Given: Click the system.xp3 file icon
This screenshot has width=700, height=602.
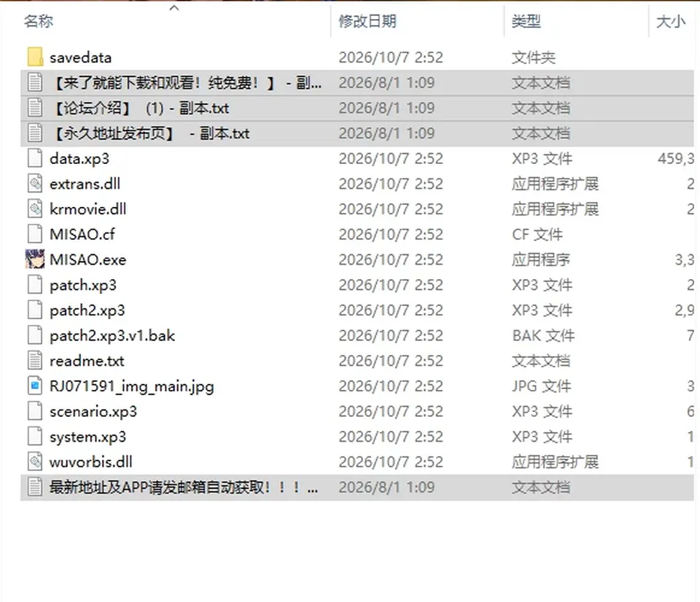Looking at the screenshot, I should pyautogui.click(x=35, y=437).
